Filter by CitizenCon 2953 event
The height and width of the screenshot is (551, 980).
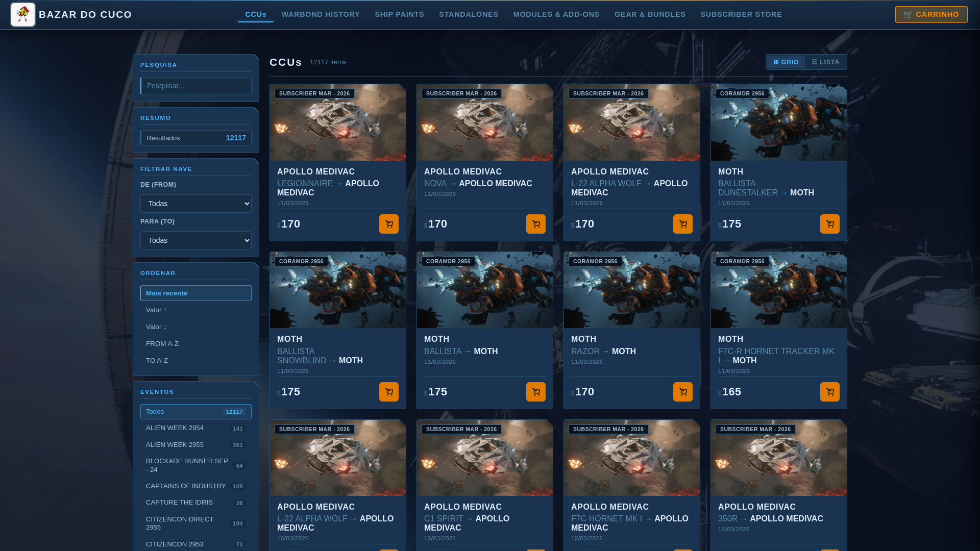pyautogui.click(x=196, y=544)
